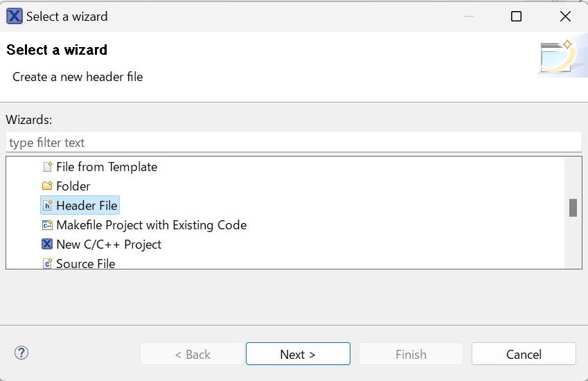588x381 pixels.
Task: Select the Folder wizard entry
Action: click(73, 186)
